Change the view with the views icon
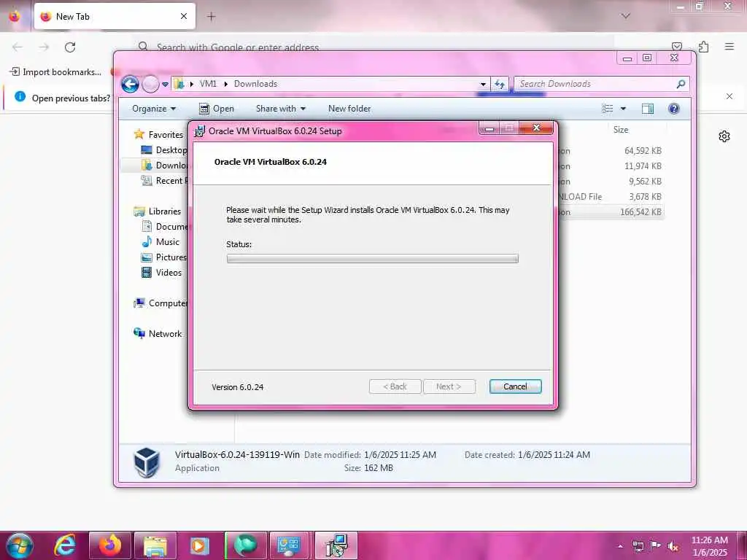 pos(608,109)
